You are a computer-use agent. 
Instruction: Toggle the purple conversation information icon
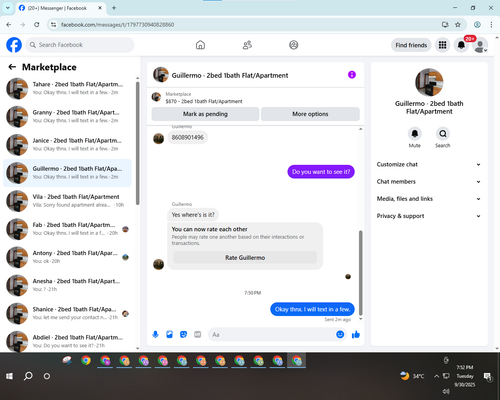pyautogui.click(x=352, y=75)
